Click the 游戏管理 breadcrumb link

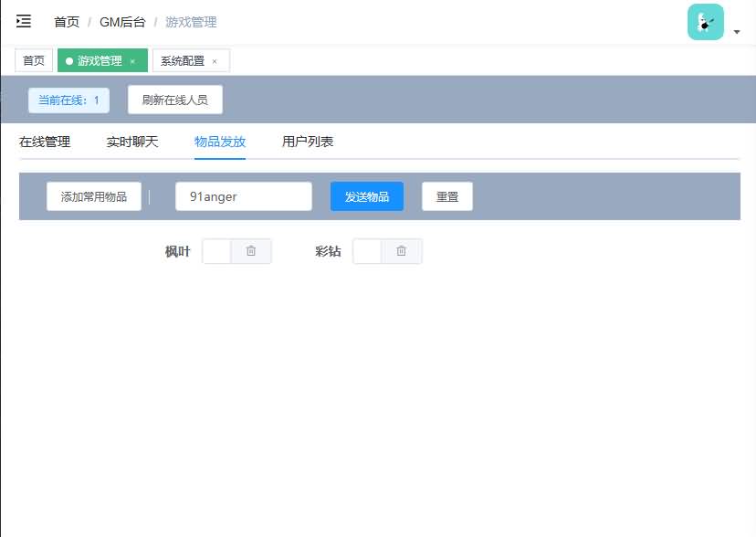188,21
